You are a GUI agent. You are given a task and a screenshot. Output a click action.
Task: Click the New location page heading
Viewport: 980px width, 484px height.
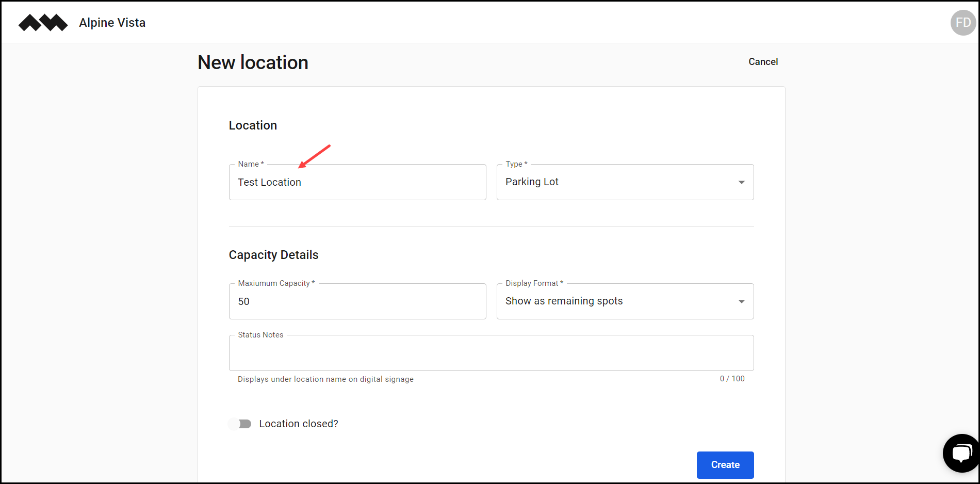pos(253,62)
